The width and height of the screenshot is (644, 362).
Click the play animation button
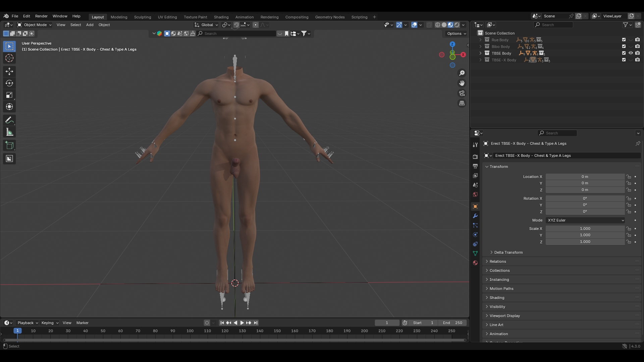[242, 323]
